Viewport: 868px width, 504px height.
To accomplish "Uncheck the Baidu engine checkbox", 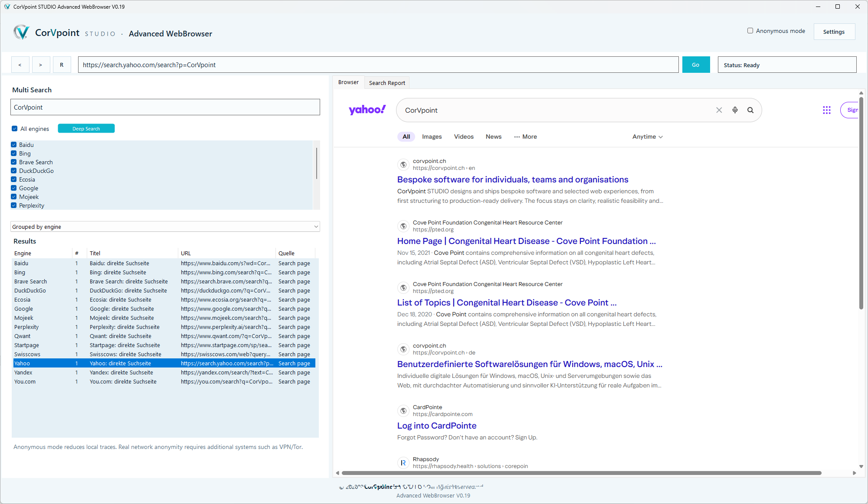I will [14, 145].
